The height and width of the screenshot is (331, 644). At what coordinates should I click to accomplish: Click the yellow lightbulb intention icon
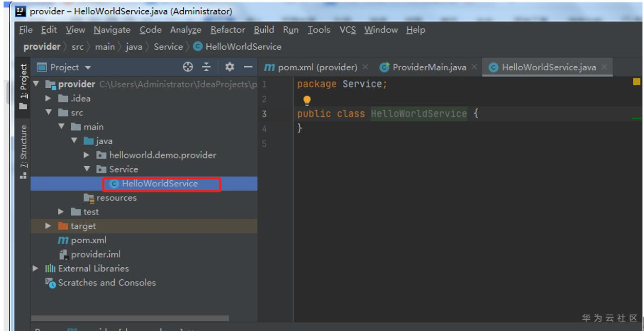(x=307, y=100)
